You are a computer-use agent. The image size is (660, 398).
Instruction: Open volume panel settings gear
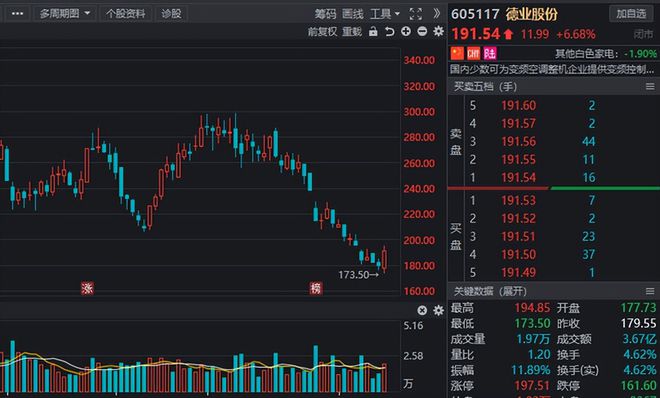pos(438,310)
